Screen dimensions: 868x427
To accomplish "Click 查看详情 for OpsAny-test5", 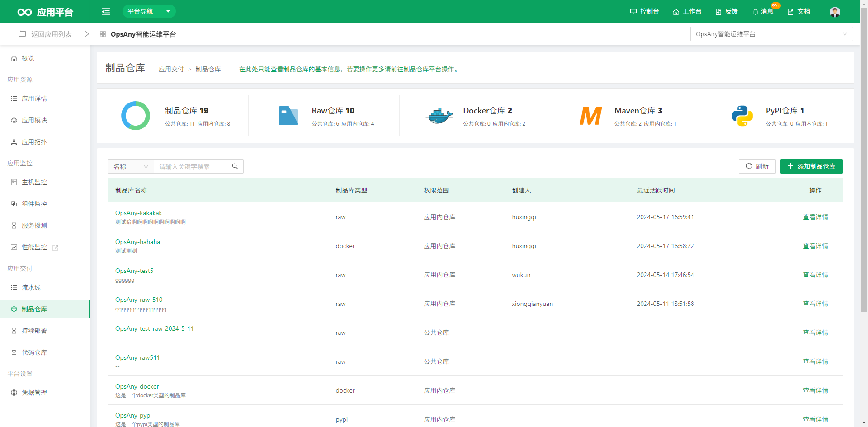I will [x=816, y=275].
